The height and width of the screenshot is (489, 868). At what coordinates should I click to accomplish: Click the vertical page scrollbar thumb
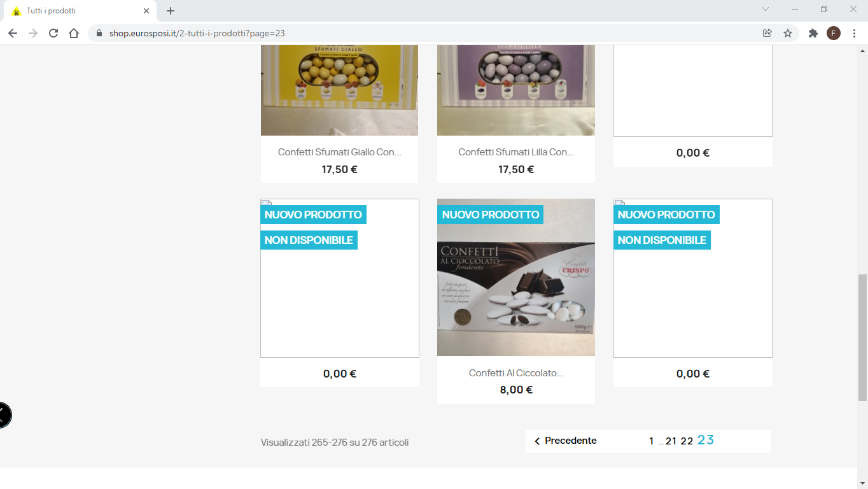tap(862, 337)
